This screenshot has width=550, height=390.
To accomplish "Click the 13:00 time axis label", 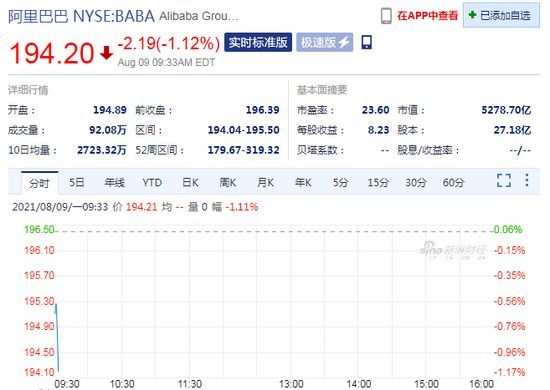I will [291, 384].
